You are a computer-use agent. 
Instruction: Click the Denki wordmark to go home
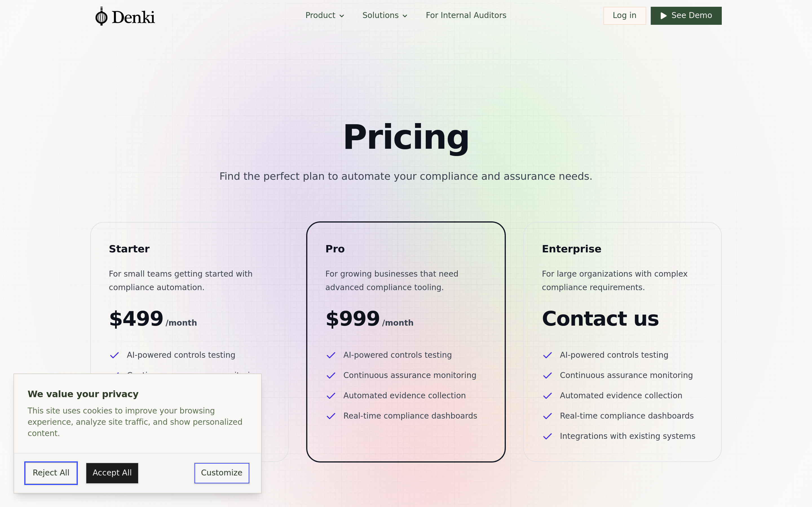click(x=133, y=17)
